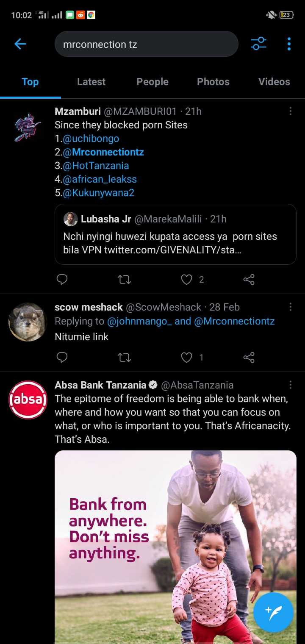Tap the mrconnection tz search field

coord(147,44)
